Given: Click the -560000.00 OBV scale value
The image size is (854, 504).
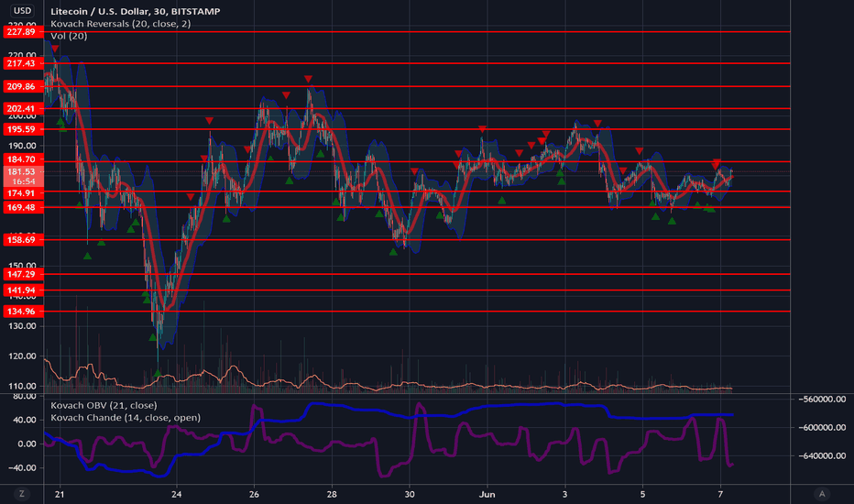Looking at the screenshot, I should coord(823,399).
